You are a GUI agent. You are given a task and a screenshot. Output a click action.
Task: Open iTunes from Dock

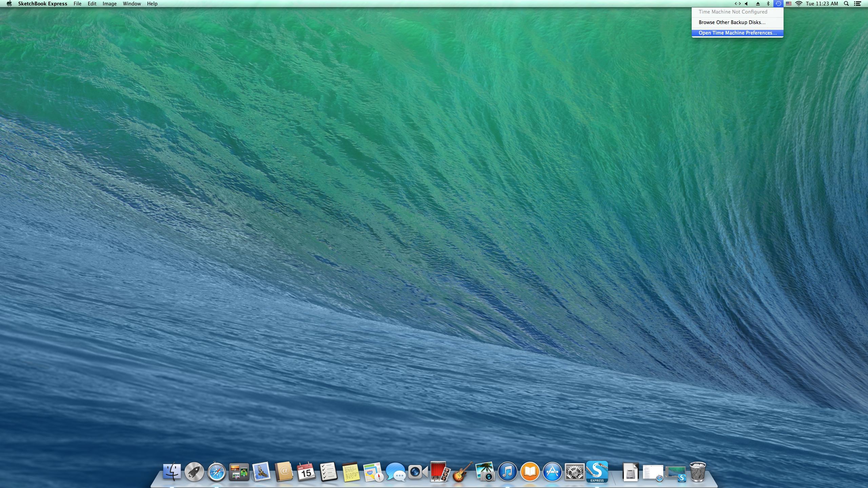coord(507,471)
